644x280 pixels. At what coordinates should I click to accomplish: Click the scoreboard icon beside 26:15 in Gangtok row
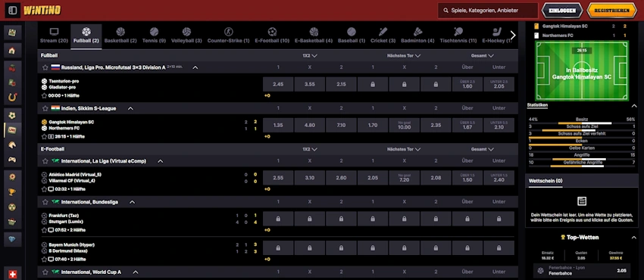[x=51, y=136]
